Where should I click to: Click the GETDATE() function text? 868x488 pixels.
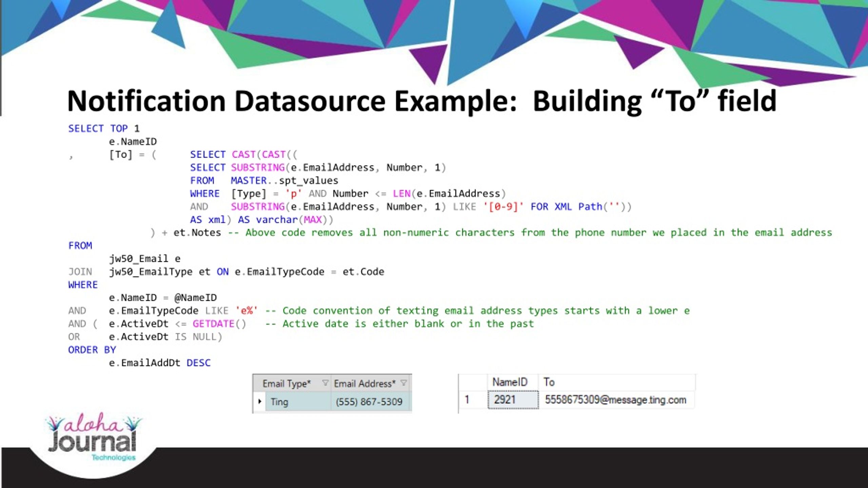click(x=219, y=324)
